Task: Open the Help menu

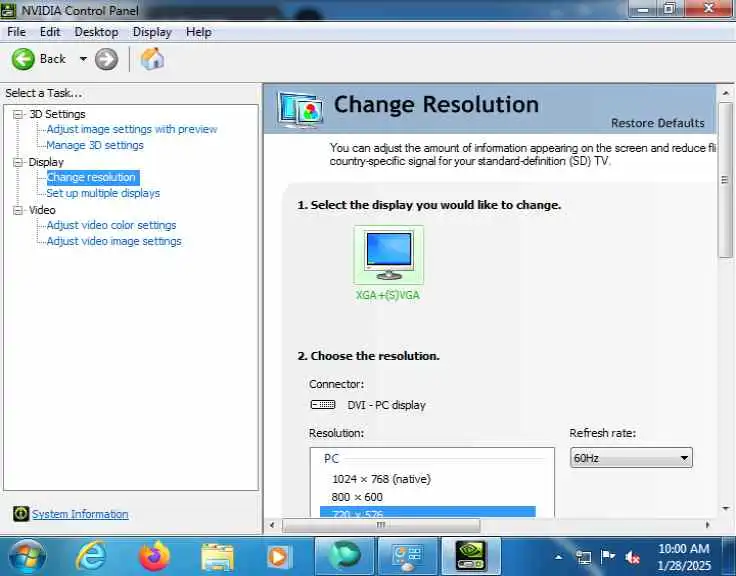Action: 199,32
